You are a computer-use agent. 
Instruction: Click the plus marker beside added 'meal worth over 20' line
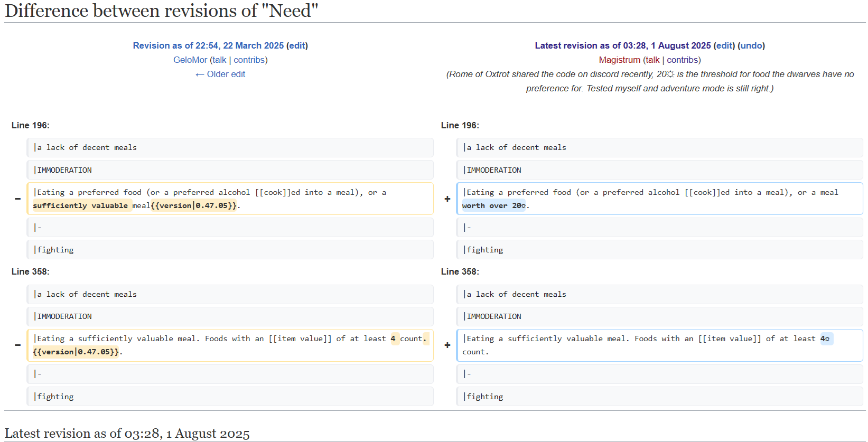click(x=447, y=199)
